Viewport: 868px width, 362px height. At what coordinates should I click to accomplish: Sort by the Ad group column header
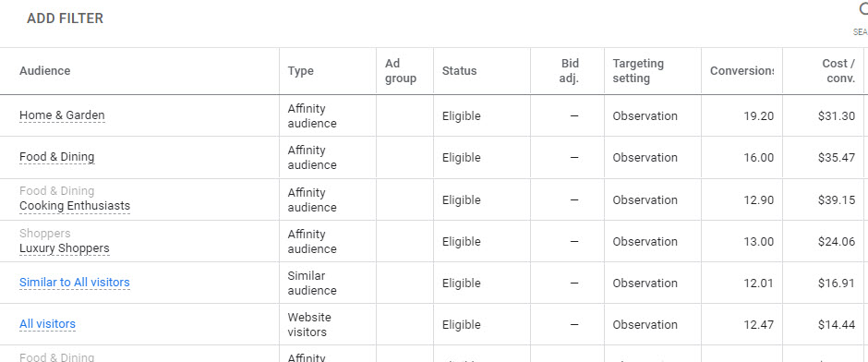[401, 71]
